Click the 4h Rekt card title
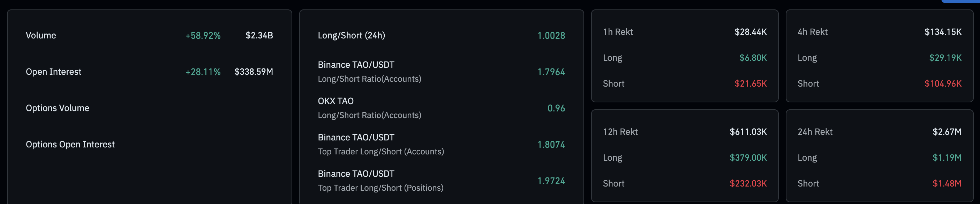The height and width of the screenshot is (204, 980). click(x=812, y=32)
